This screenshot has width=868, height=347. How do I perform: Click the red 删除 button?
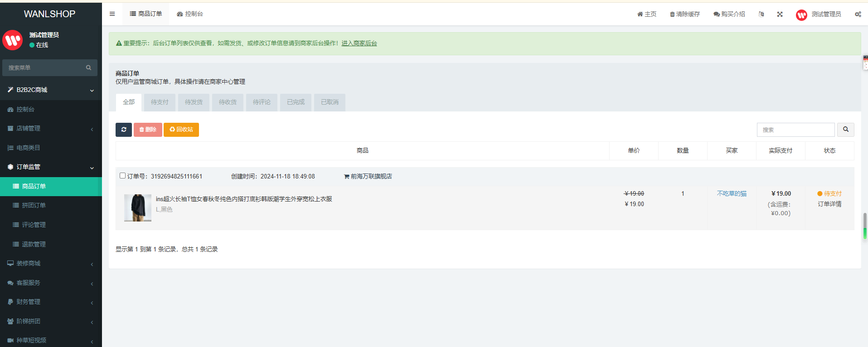point(148,130)
